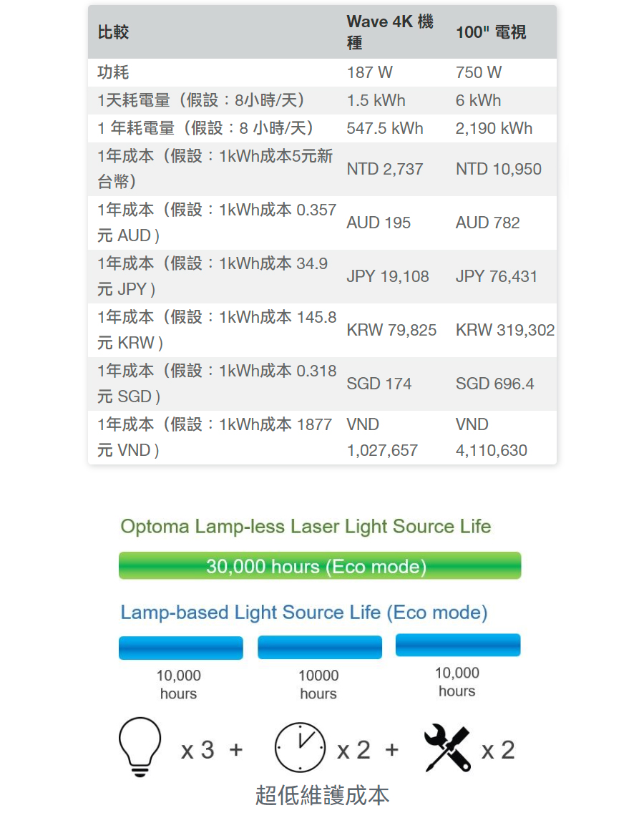
Task: Click the green 30,000 hours Eco mode bar
Action: [x=320, y=566]
